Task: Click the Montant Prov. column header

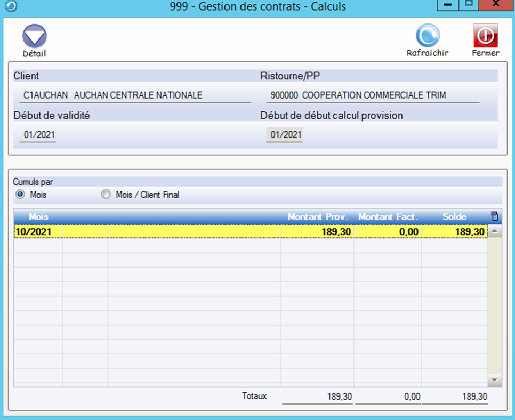Action: click(318, 217)
